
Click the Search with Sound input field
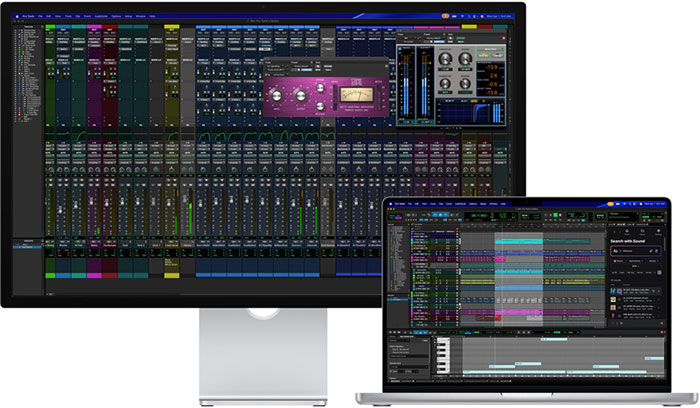pyautogui.click(x=637, y=251)
